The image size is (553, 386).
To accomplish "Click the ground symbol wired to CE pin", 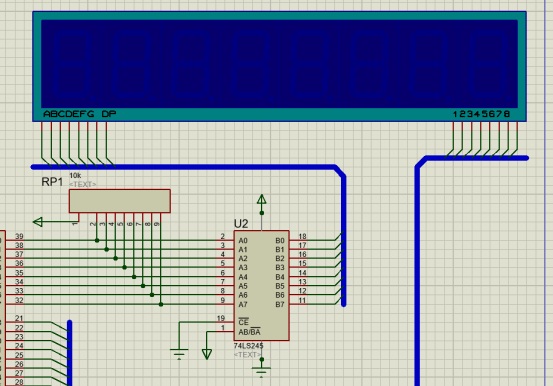I will [179, 354].
